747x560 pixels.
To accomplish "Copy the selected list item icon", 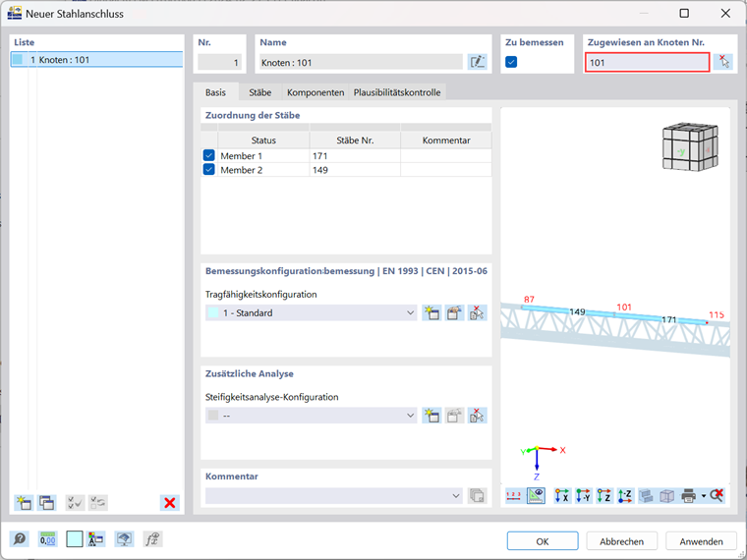I will click(x=47, y=503).
